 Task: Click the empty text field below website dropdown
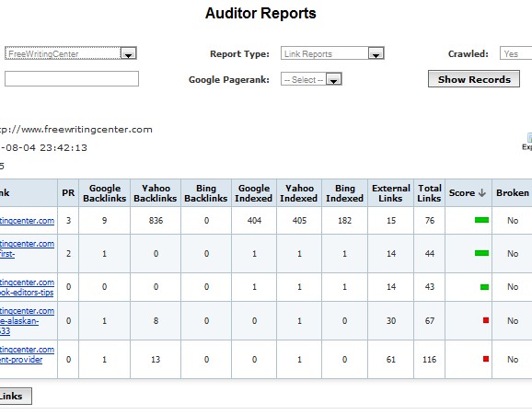[72, 79]
